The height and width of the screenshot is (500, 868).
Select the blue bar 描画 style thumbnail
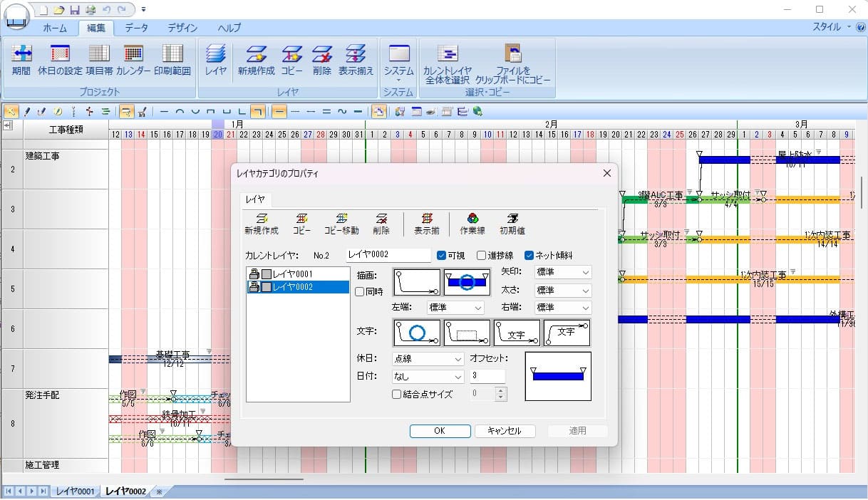pos(467,282)
